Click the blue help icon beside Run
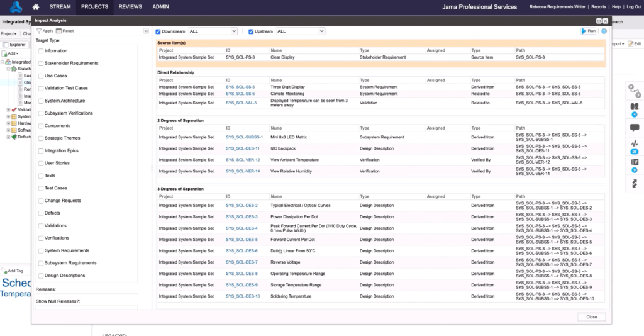The height and width of the screenshot is (336, 644). click(x=604, y=31)
